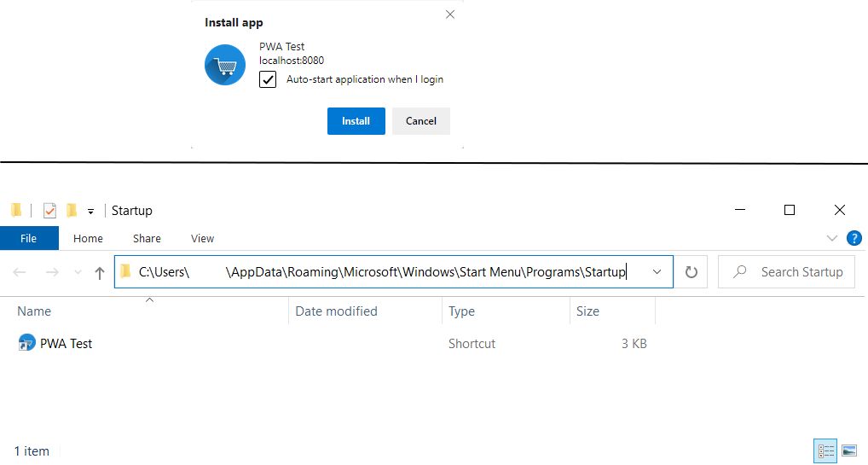The width and height of the screenshot is (868, 465).
Task: Open the Customize Quick Access Toolbar dropdown
Action: (90, 211)
